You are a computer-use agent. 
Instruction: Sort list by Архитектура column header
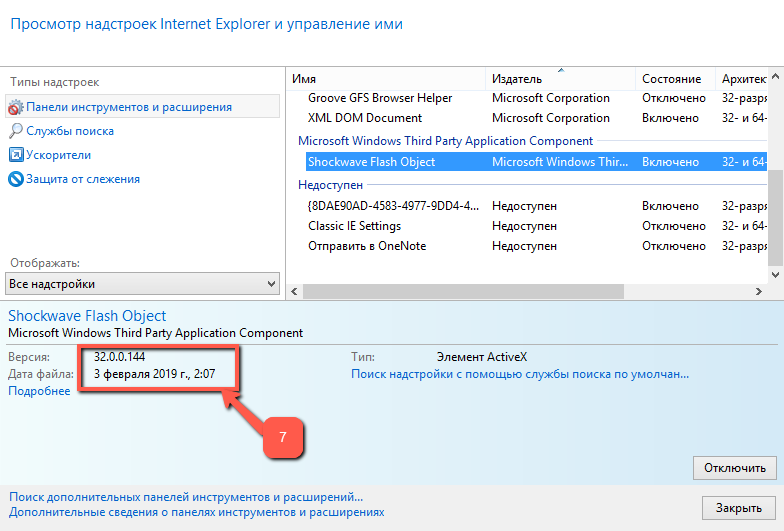coord(743,79)
